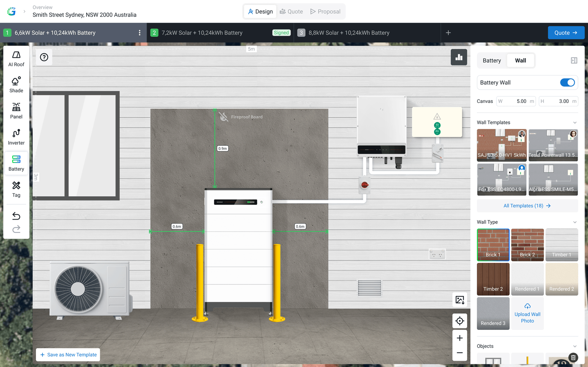Select the Panel tool in sidebar
588x367 pixels.
click(x=16, y=111)
